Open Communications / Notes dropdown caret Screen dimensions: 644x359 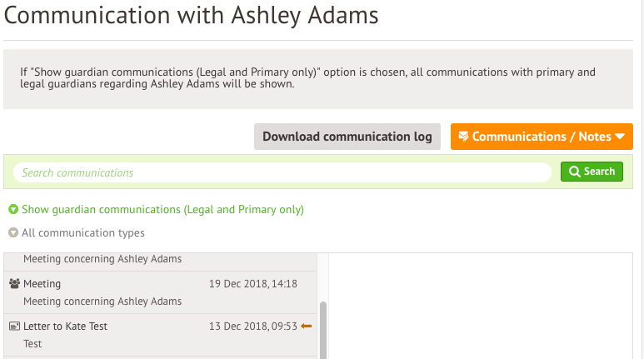point(620,137)
